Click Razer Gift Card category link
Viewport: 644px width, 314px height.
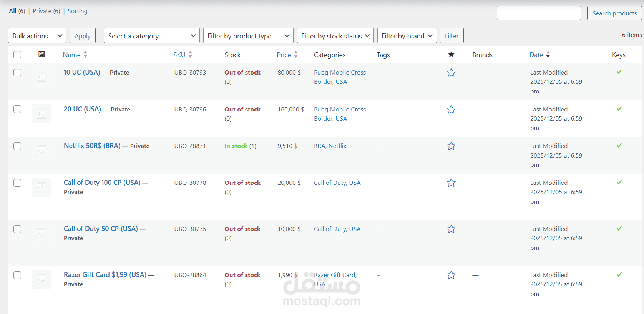pyautogui.click(x=335, y=275)
